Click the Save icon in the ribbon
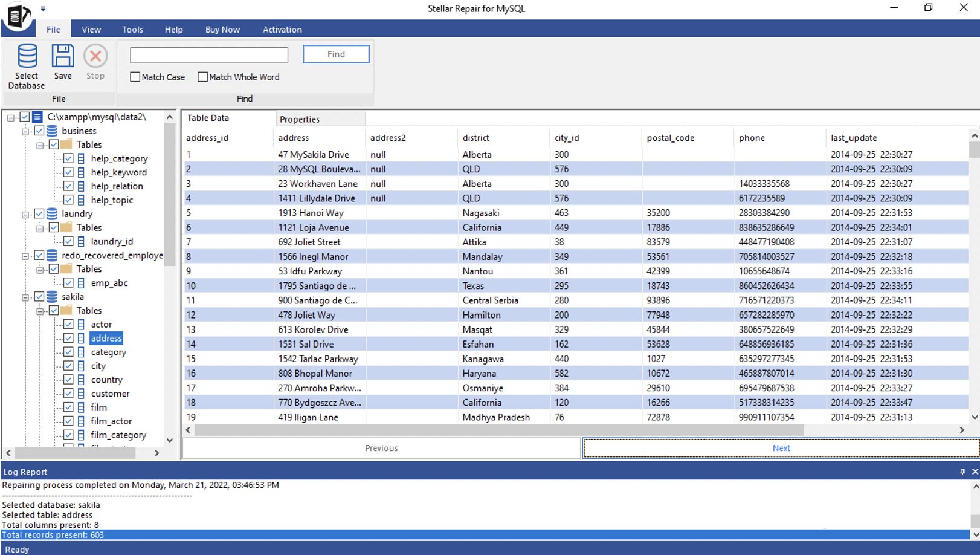The width and height of the screenshot is (980, 555). (62, 56)
